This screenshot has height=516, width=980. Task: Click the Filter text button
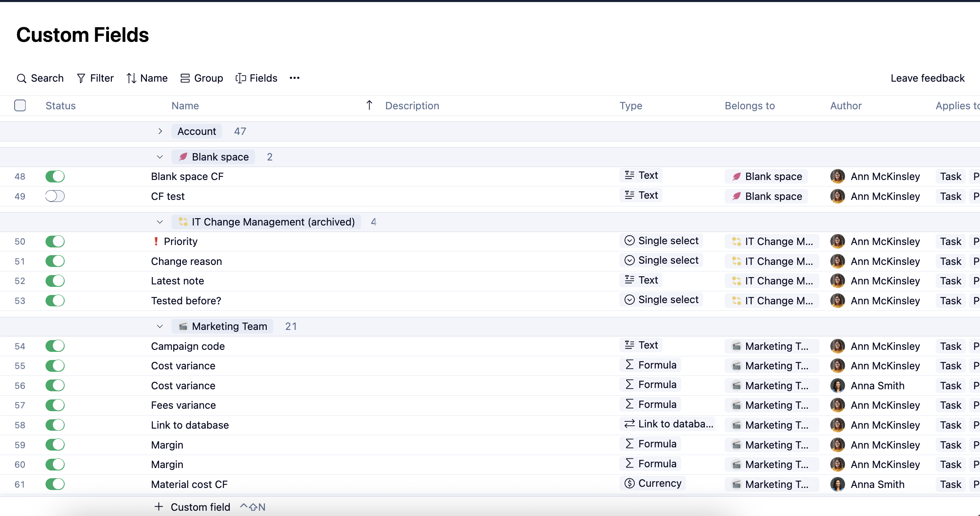[x=102, y=78]
